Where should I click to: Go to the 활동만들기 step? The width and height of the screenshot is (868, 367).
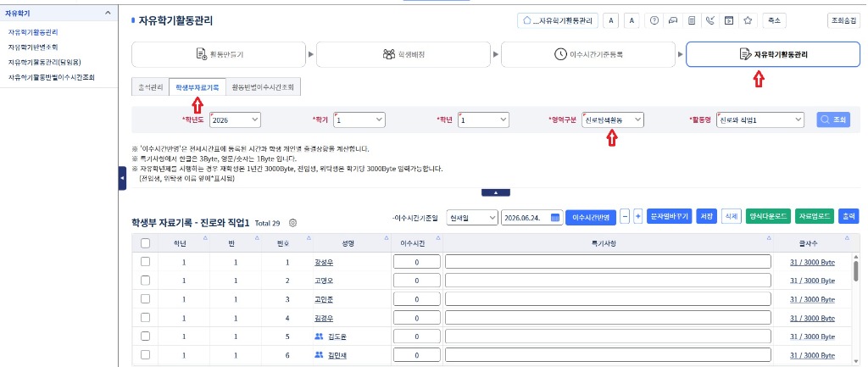tap(219, 54)
